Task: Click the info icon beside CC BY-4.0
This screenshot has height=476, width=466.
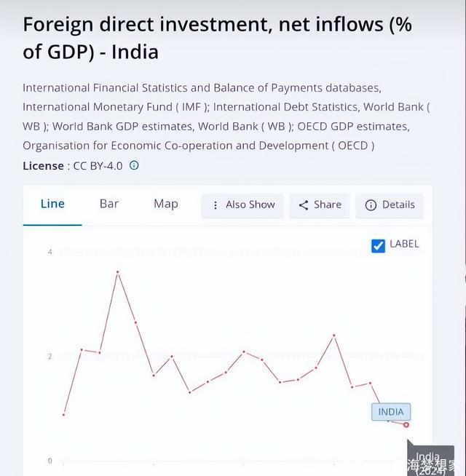Action: point(134,165)
